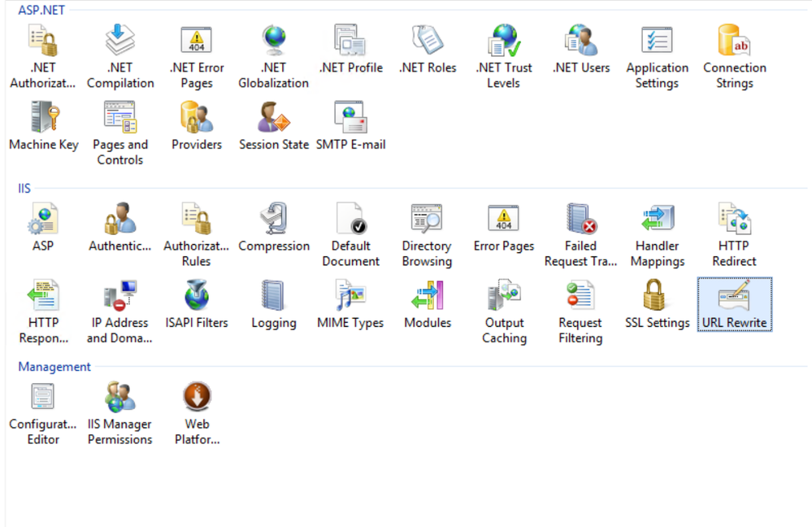The height and width of the screenshot is (527, 812).
Task: Open the .NET Profile feature
Action: pyautogui.click(x=350, y=50)
